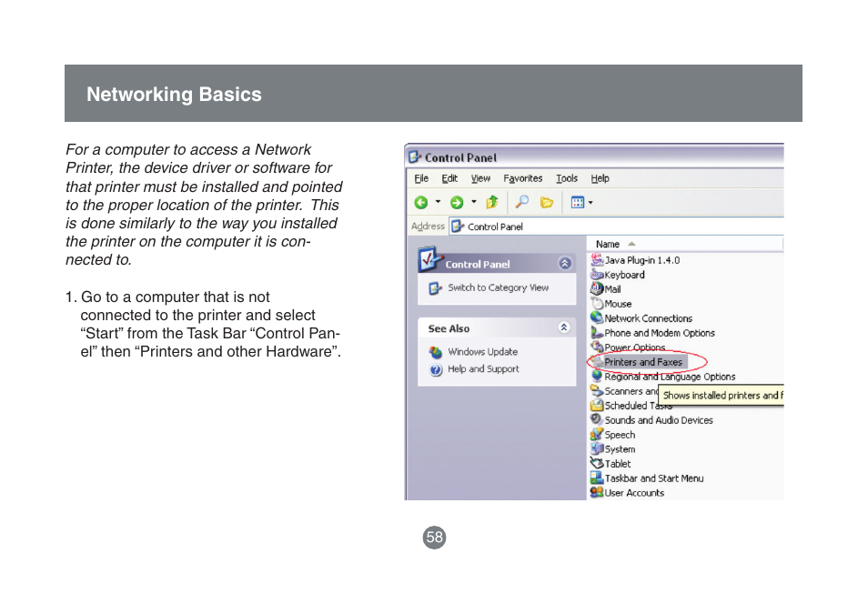Open the Views dropdown arrow
The image size is (868, 604).
[590, 203]
